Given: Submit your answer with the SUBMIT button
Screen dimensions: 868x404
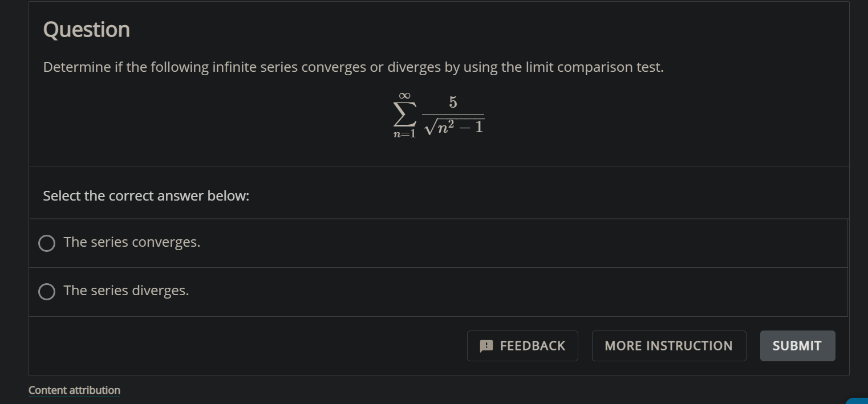Looking at the screenshot, I should click(x=797, y=346).
